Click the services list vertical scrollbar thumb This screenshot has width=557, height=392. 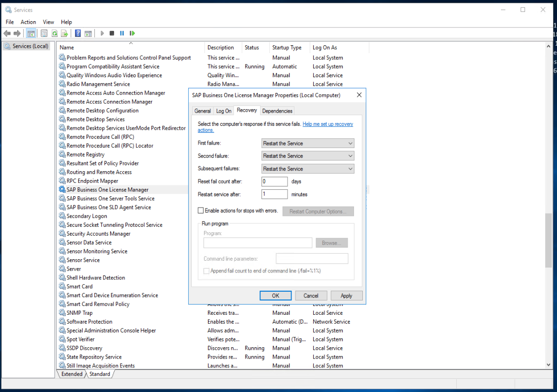coord(548,240)
